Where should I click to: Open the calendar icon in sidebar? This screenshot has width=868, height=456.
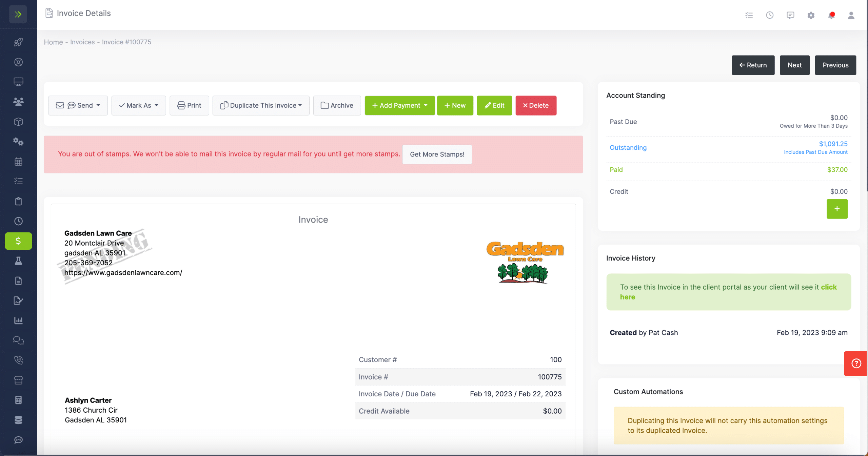[x=18, y=162]
